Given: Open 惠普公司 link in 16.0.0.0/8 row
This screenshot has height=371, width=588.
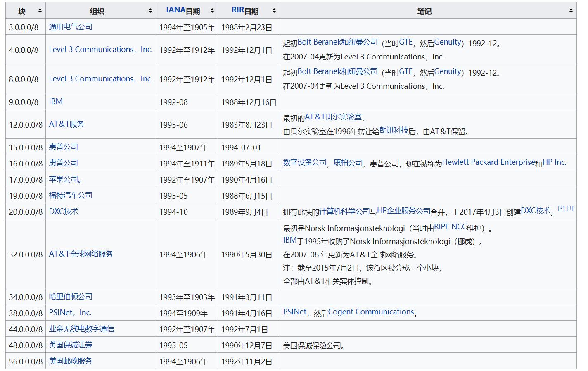Looking at the screenshot, I should [x=63, y=163].
